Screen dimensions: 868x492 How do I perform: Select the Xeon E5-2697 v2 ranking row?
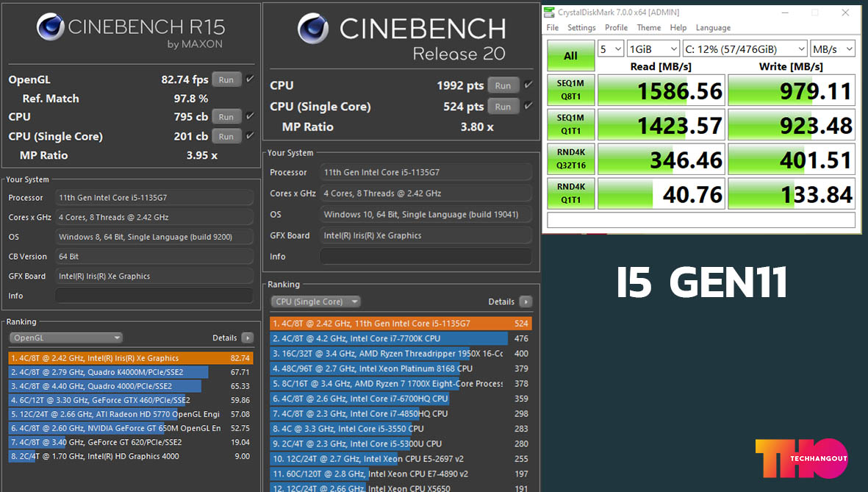click(x=401, y=459)
